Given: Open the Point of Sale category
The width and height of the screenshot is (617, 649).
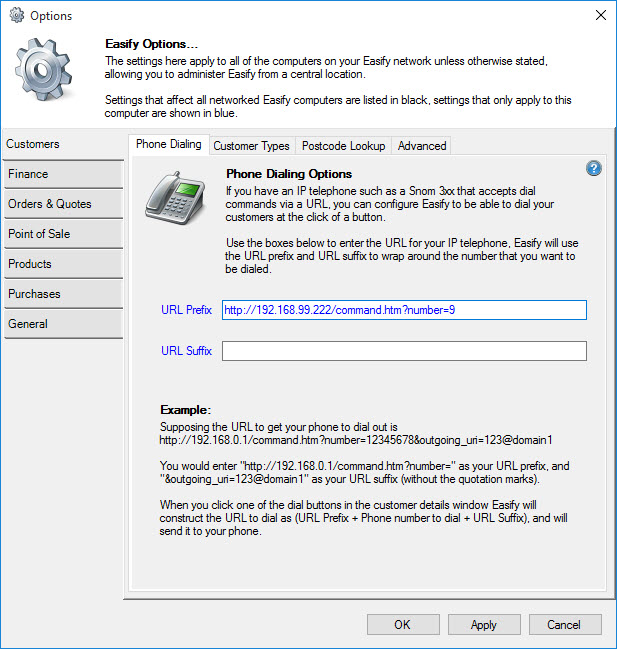Looking at the screenshot, I should pos(61,234).
